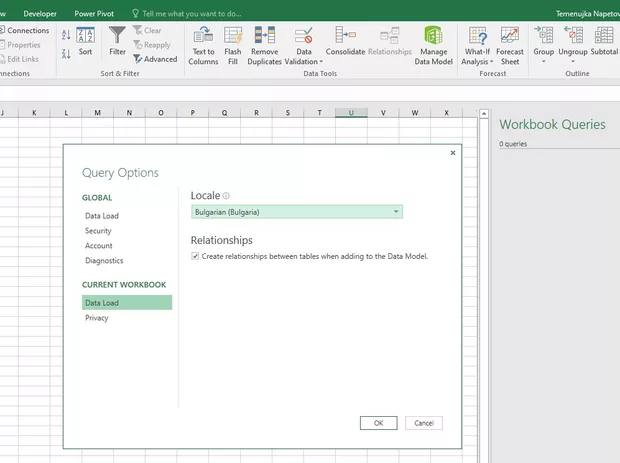Switch to the Developer ribbon tab
The image size is (620, 463).
(38, 14)
